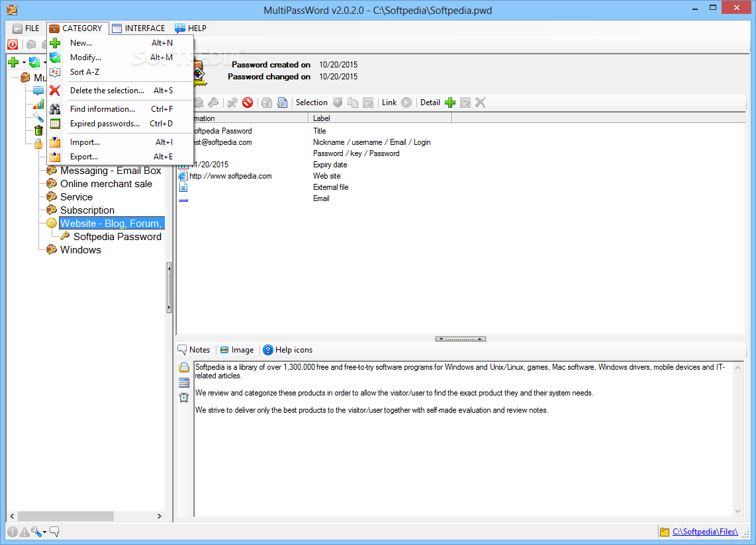Click the play icon next to Link
This screenshot has width=756, height=545.
pos(406,102)
